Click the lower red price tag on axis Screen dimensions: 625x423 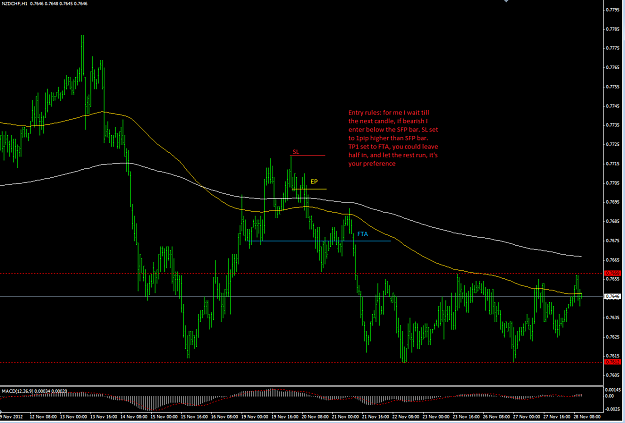pyautogui.click(x=612, y=362)
